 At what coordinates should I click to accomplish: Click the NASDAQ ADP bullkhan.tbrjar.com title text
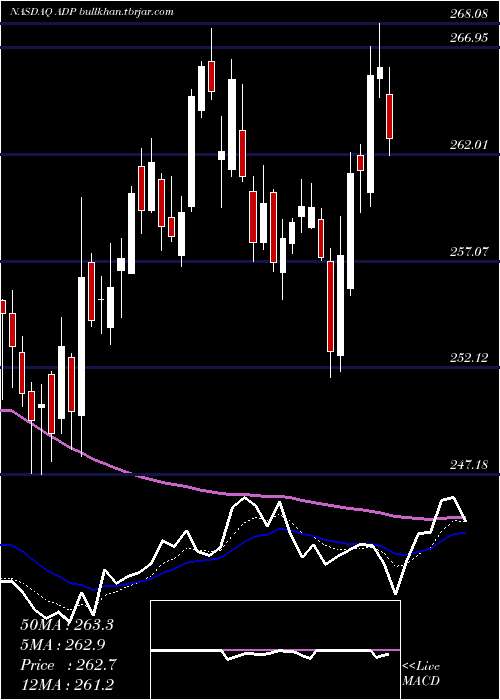coord(92,12)
